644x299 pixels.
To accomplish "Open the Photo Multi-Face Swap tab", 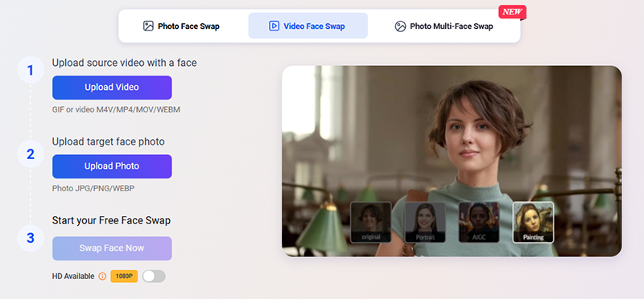I will pyautogui.click(x=444, y=27).
